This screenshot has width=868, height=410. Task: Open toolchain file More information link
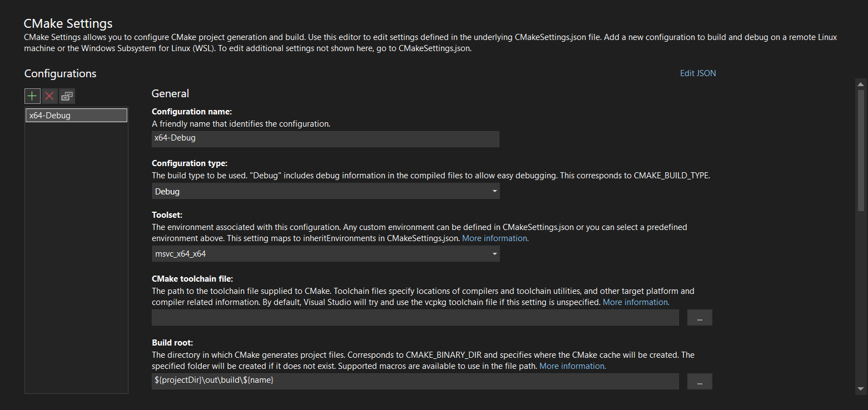coord(636,302)
